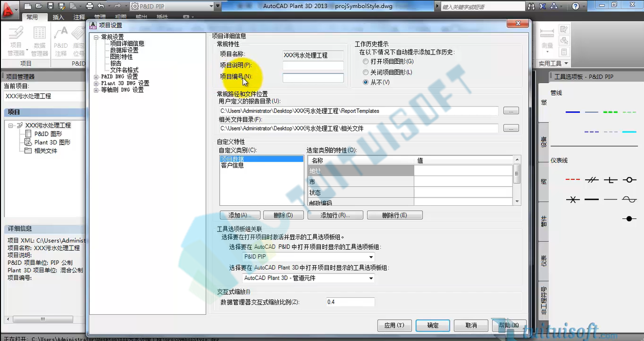Click the Measure tool in ribbon
Image resolution: width=644 pixels, height=341 pixels.
tap(547, 41)
